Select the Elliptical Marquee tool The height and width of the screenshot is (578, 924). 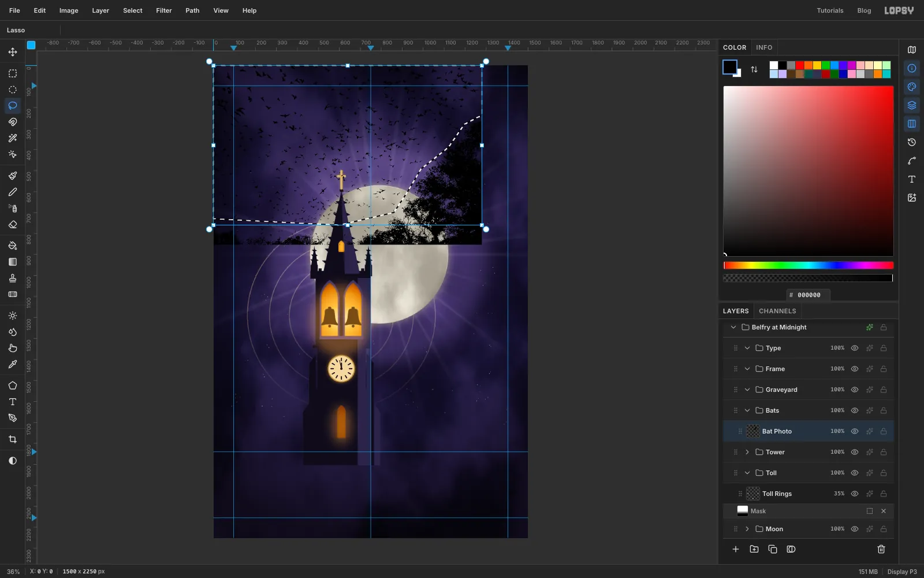coord(13,90)
